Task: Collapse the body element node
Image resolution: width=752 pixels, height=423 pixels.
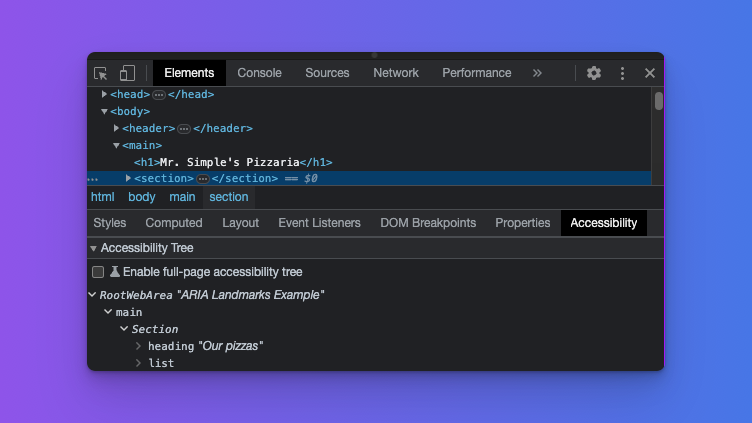Action: 105,111
